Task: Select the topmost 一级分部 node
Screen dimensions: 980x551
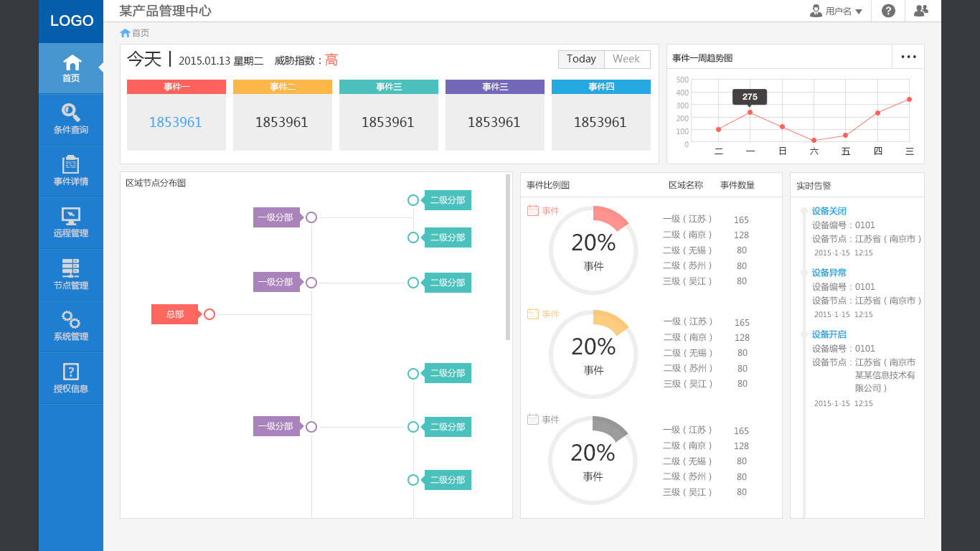Action: pos(276,217)
